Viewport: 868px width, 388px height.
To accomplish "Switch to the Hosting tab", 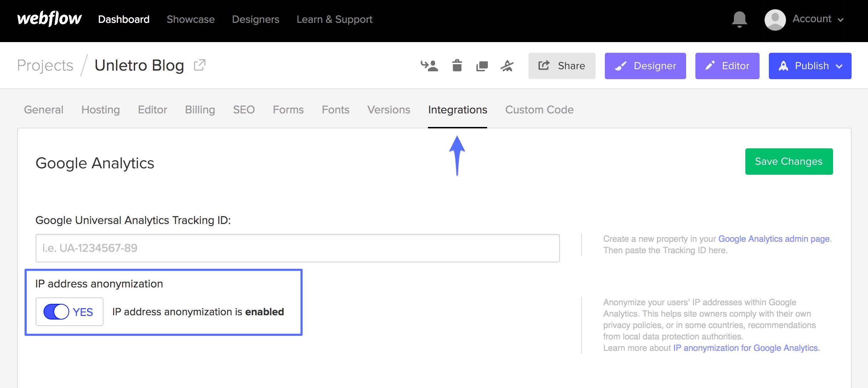I will [101, 110].
